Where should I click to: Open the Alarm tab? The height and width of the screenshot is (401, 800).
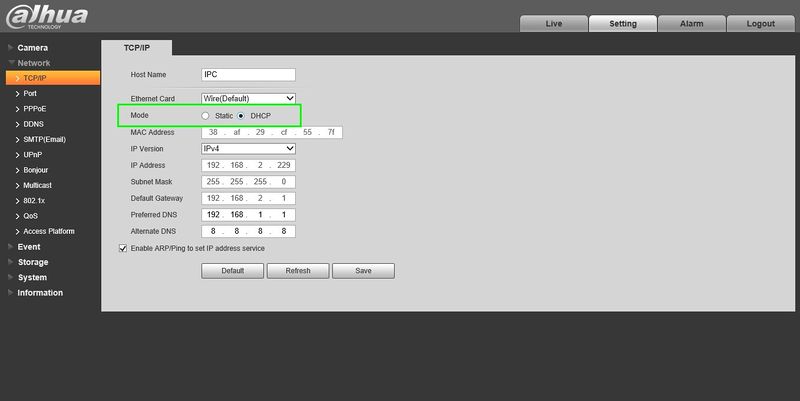691,23
